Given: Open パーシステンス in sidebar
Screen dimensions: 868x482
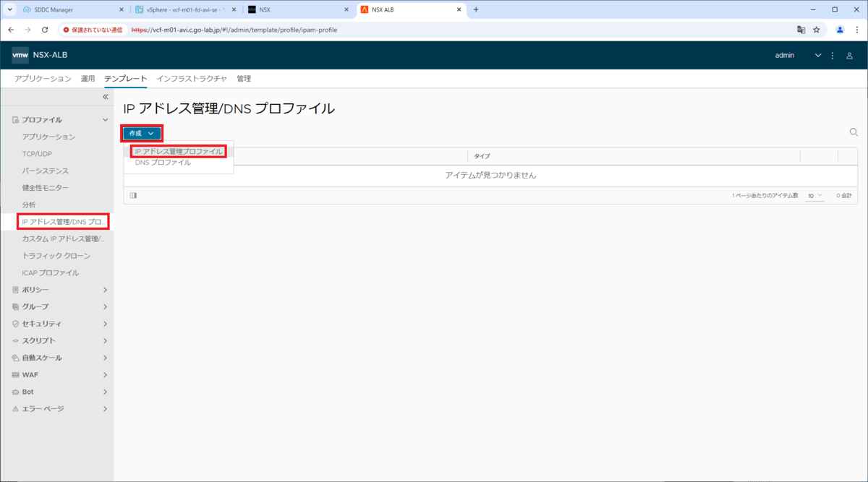Looking at the screenshot, I should (x=45, y=171).
